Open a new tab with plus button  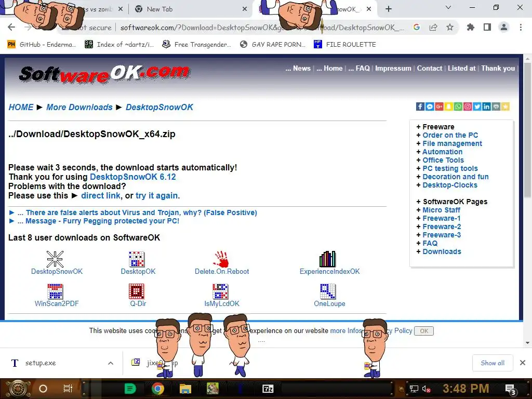389,9
